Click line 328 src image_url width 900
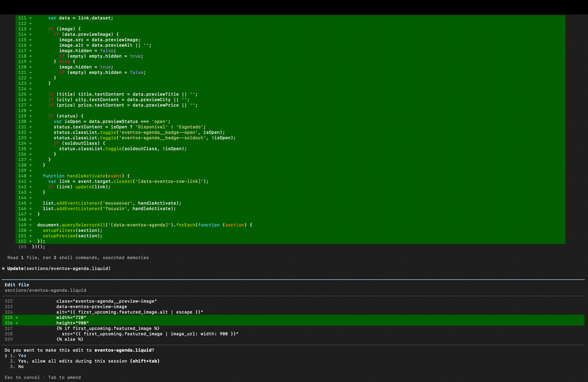588x382 pixels. [150, 334]
